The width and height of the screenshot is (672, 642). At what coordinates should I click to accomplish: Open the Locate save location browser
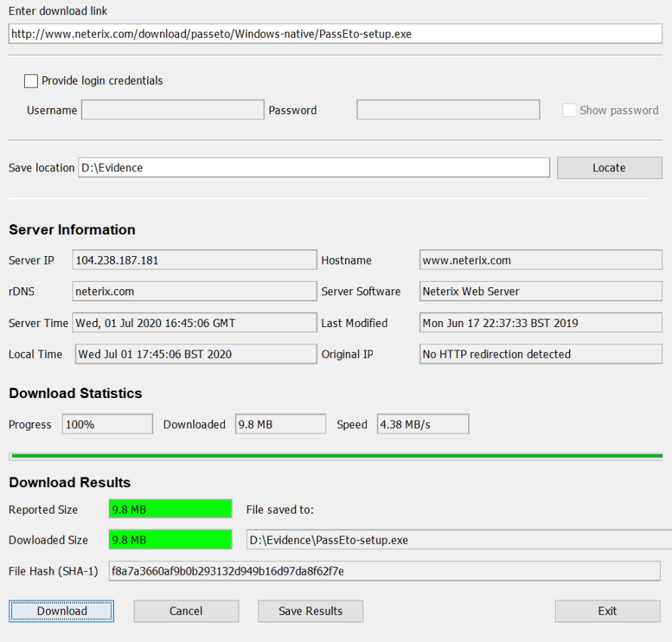[609, 168]
